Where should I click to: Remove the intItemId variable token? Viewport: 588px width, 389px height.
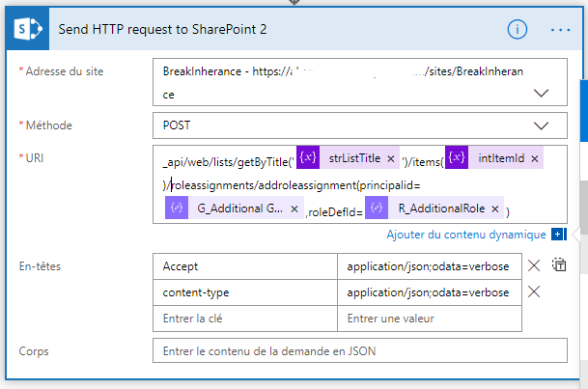click(x=535, y=159)
